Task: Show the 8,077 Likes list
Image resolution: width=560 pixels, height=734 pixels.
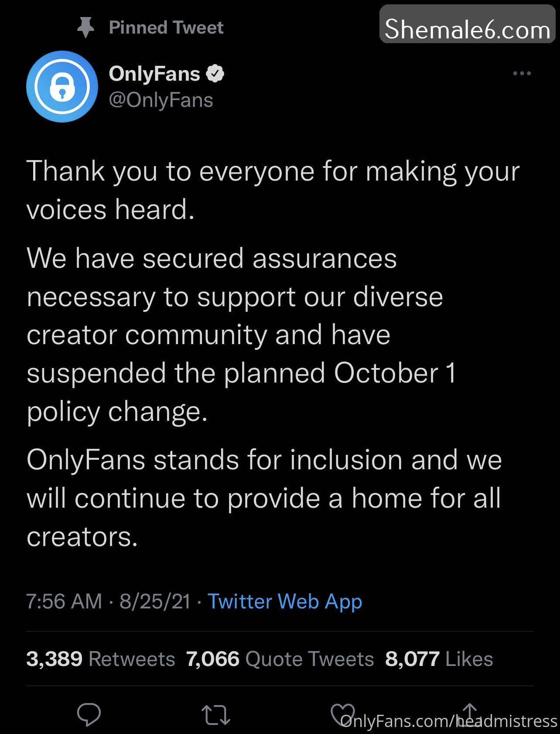Action: tap(439, 659)
